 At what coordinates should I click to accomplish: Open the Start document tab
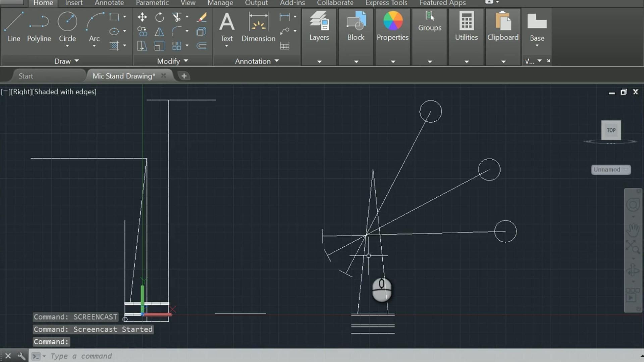pos(26,76)
